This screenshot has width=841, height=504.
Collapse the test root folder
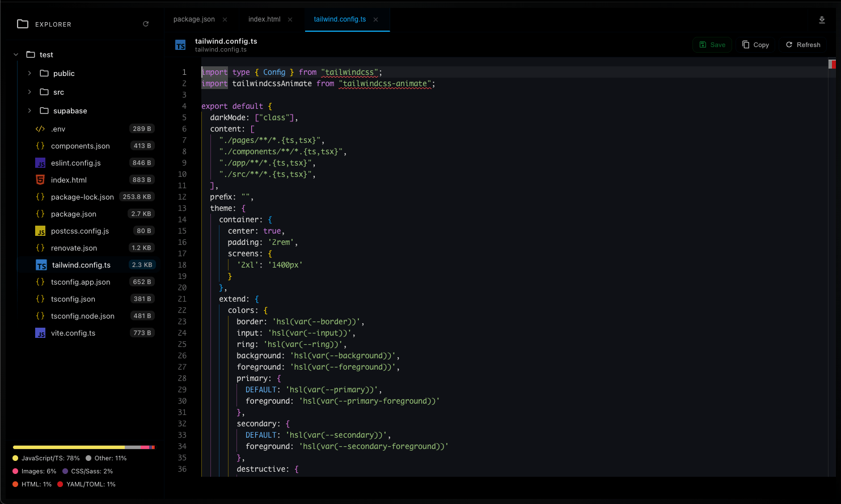coord(16,54)
